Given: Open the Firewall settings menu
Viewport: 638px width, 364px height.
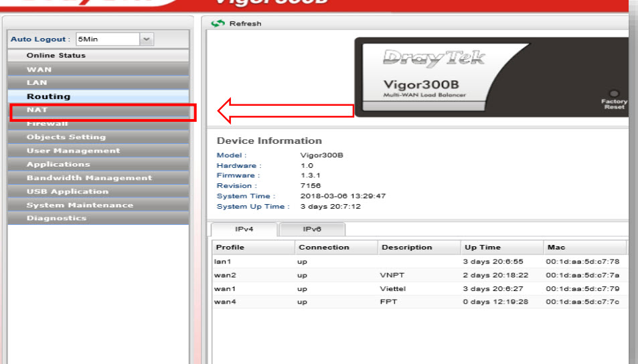Looking at the screenshot, I should click(x=47, y=124).
